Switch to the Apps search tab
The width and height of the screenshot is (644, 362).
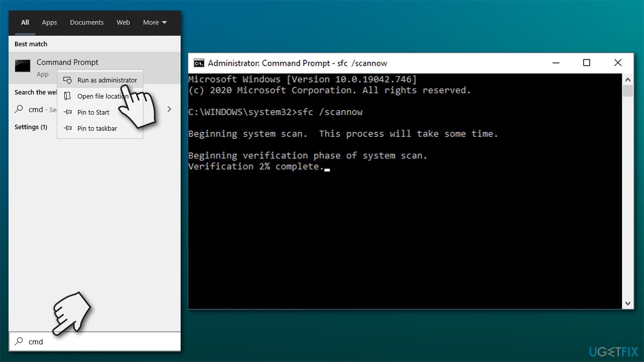tap(49, 23)
